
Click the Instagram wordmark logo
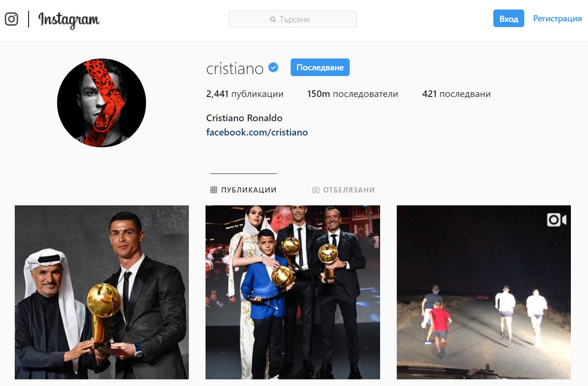click(69, 20)
